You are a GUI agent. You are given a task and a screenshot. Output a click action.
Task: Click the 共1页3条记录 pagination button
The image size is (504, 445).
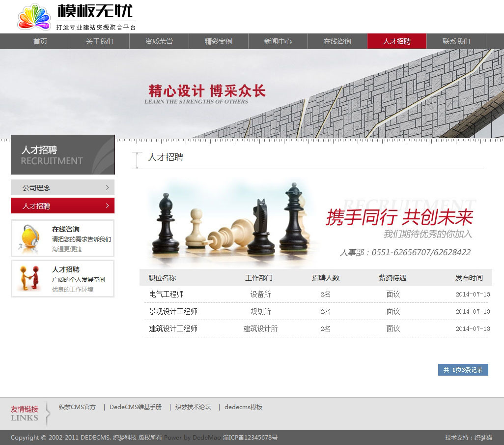click(463, 370)
